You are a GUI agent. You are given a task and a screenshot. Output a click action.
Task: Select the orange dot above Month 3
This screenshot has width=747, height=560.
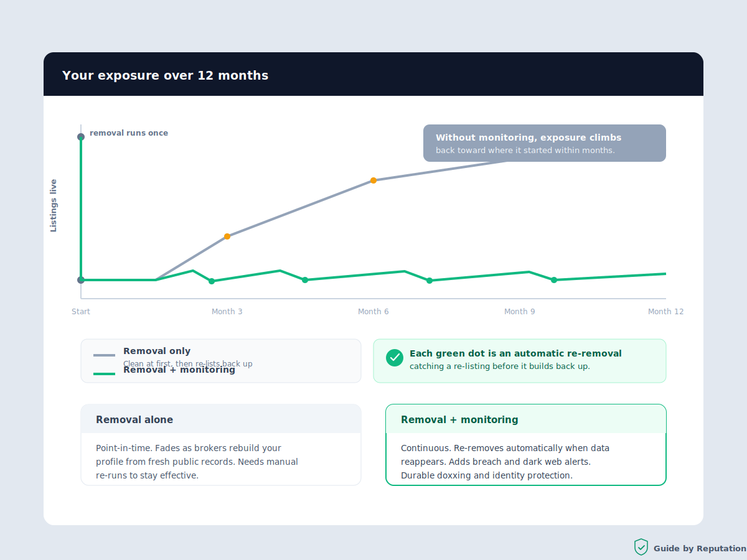coord(227,236)
